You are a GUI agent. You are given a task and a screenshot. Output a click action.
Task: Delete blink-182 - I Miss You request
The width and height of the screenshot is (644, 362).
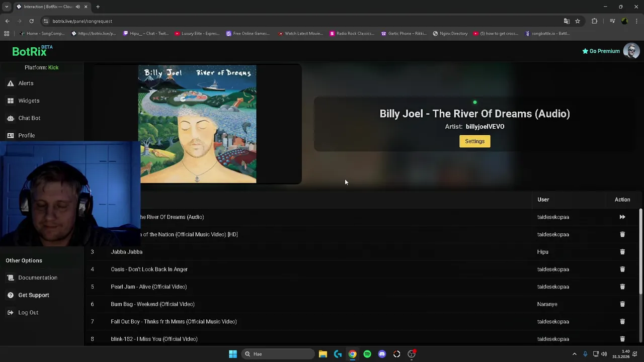(x=622, y=339)
